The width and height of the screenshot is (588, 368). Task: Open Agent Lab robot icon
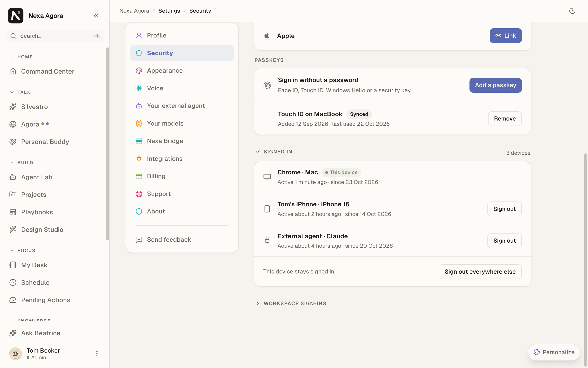coord(13,177)
